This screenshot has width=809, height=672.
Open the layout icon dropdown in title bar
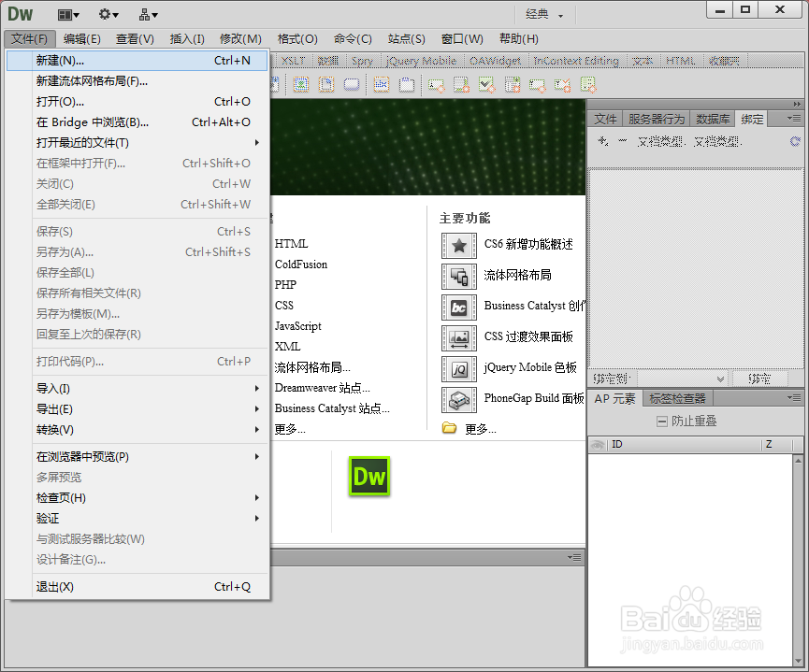coord(68,15)
